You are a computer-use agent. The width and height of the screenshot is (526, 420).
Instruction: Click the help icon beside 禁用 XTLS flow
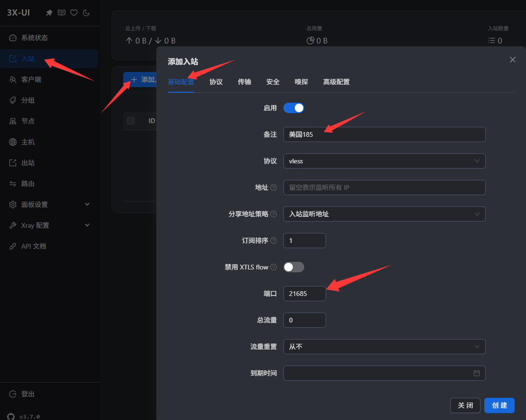point(273,267)
